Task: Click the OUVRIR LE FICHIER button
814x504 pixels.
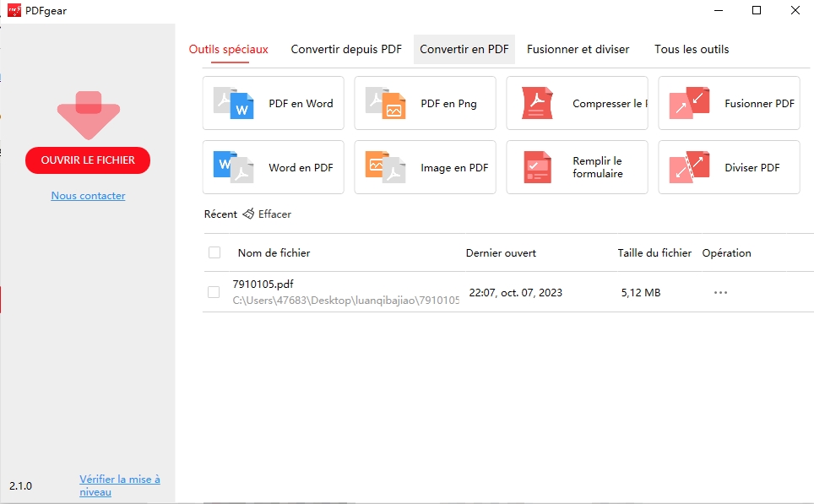Action: 87,160
